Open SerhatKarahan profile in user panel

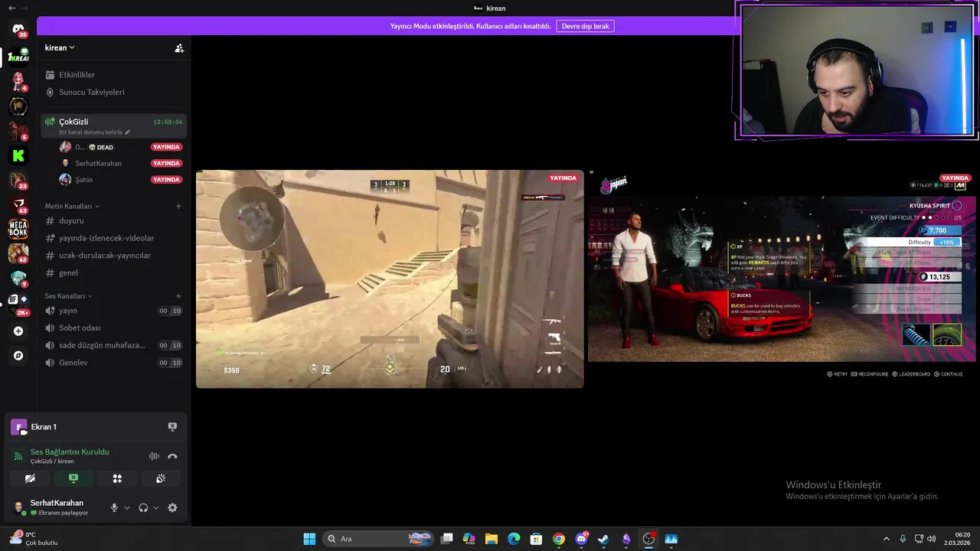pos(57,507)
